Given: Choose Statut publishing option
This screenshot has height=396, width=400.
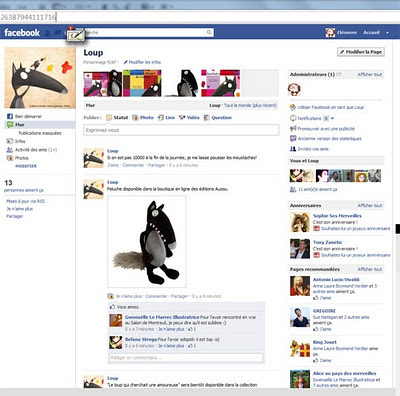Looking at the screenshot, I should click(x=117, y=118).
